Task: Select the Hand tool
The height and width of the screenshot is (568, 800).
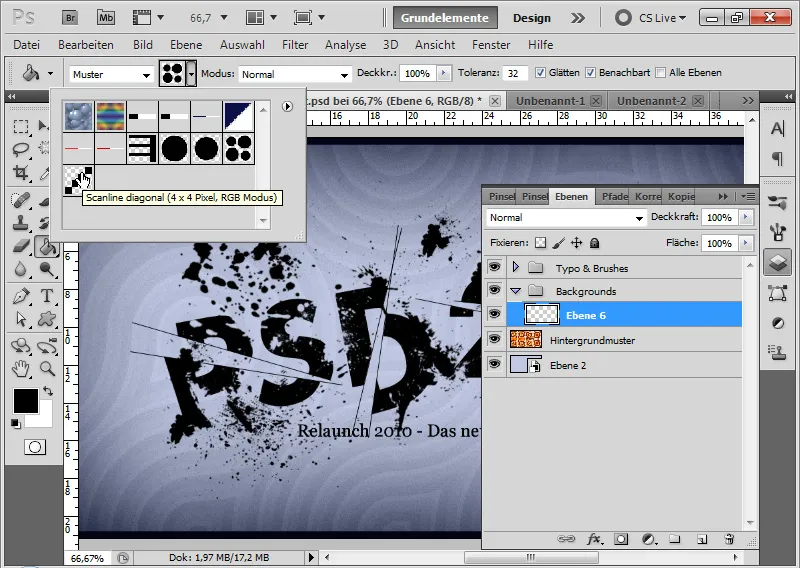Action: point(21,368)
